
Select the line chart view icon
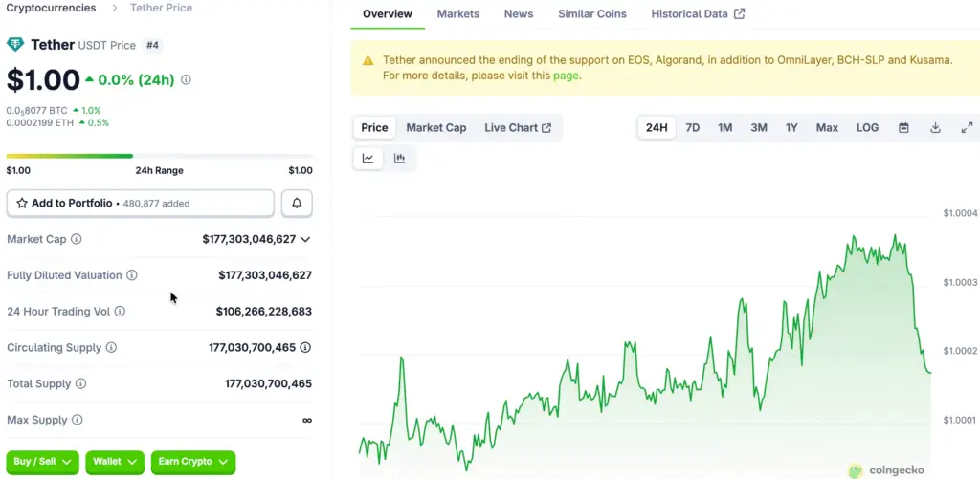coord(368,158)
